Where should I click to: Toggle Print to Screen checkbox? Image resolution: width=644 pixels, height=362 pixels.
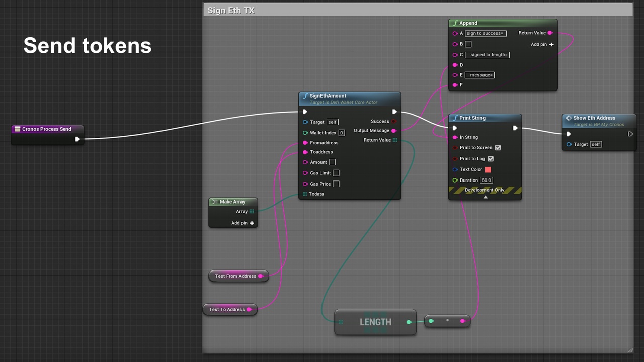click(498, 148)
